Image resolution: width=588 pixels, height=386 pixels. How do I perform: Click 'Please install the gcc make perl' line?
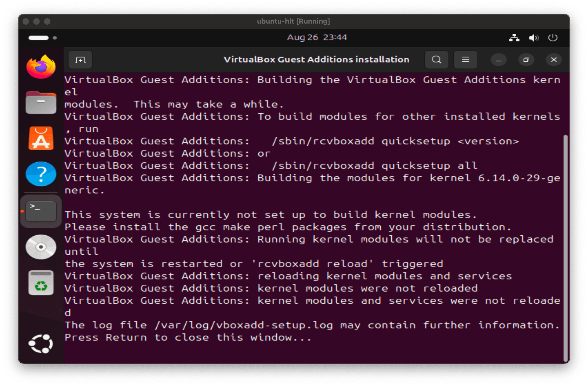288,227
